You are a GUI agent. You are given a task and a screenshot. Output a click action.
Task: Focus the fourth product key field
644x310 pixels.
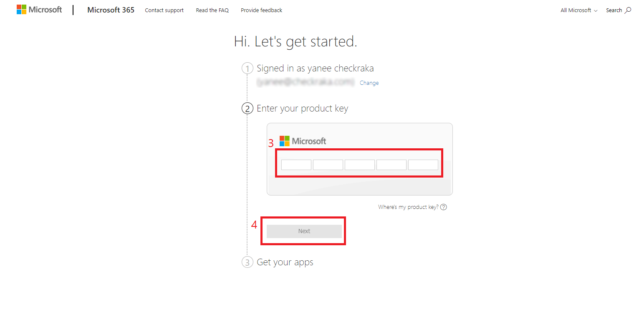point(391,165)
